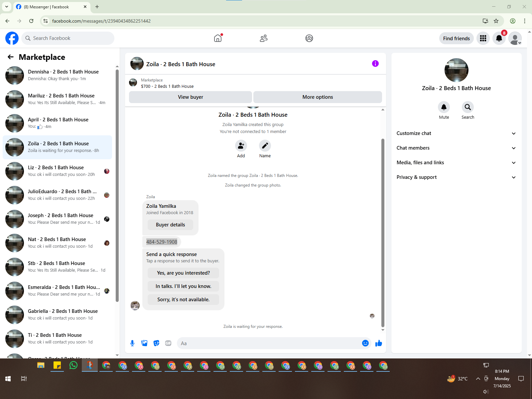Click the chat messages scrollbar
Screen dimensions: 532x399
pos(383,233)
